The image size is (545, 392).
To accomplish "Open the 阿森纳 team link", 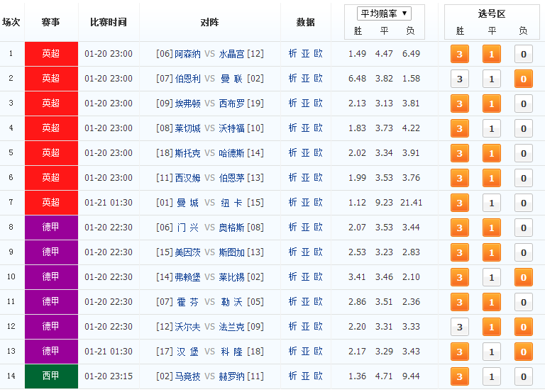I will [x=187, y=54].
